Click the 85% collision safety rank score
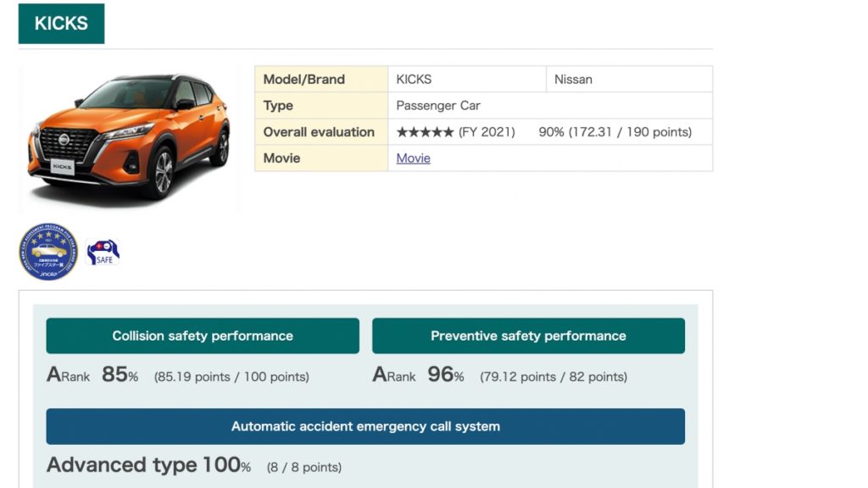Viewport: 868px width, 488px height. pyautogui.click(x=120, y=374)
